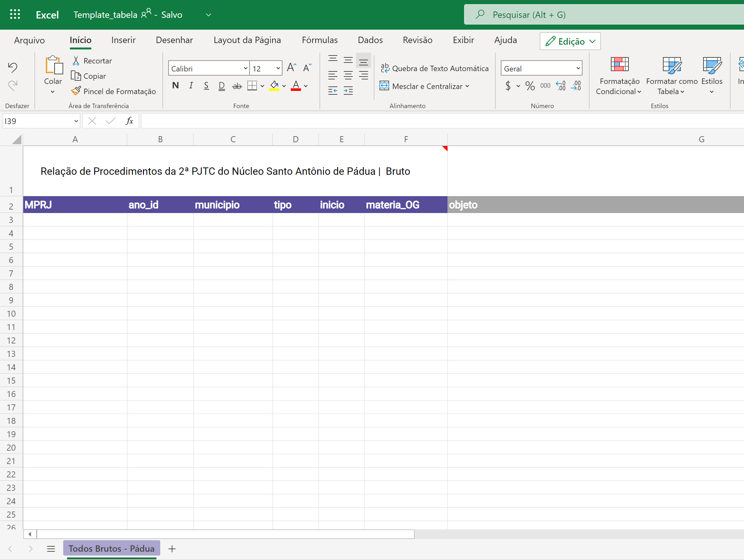Align text left
Image resolution: width=744 pixels, height=560 pixels.
click(x=333, y=75)
